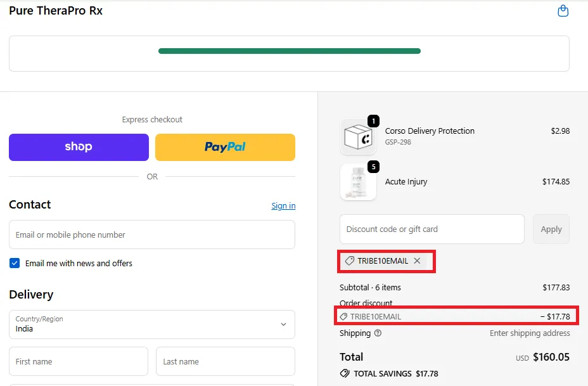Image resolution: width=588 pixels, height=386 pixels.
Task: Click the quantity badge on Corso Delivery Protection
Action: pos(373,120)
